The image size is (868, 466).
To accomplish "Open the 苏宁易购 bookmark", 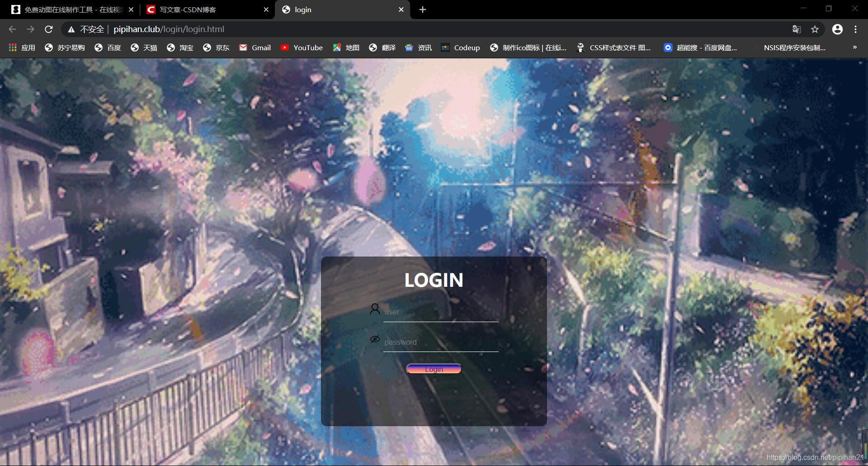I will pyautogui.click(x=65, y=48).
